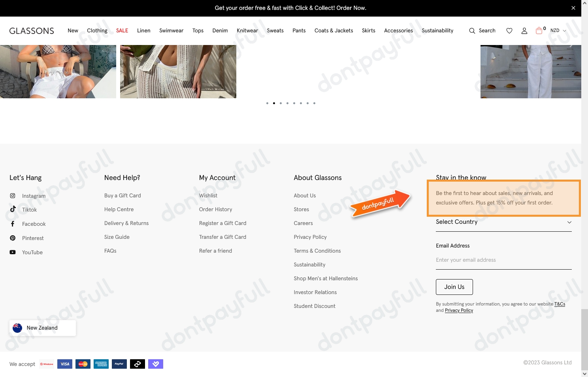Go to the SALE menu item

122,30
